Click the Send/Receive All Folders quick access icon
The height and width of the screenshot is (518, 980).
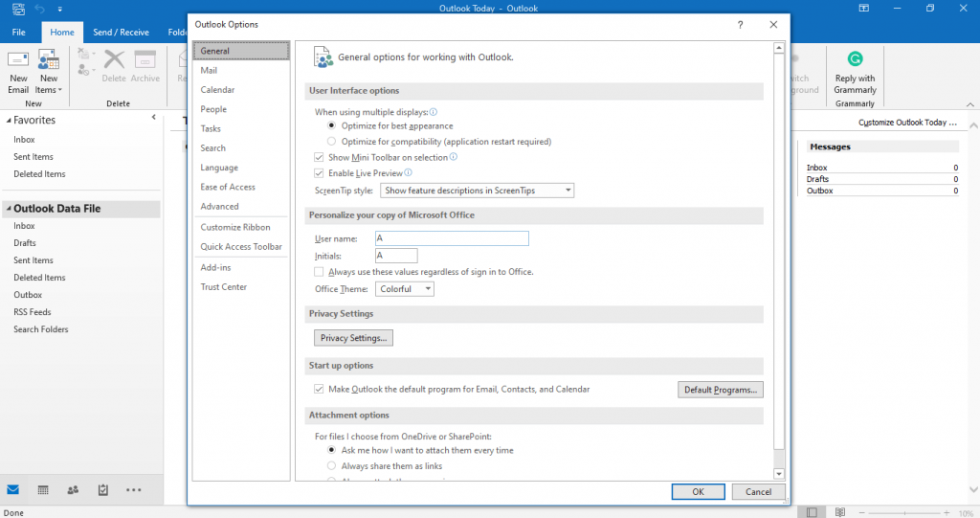click(18, 9)
